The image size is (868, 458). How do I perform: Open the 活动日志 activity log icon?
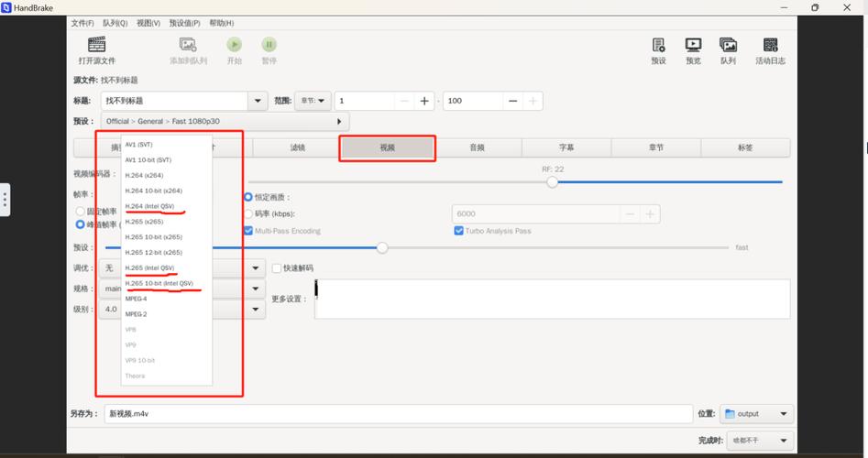tap(770, 45)
